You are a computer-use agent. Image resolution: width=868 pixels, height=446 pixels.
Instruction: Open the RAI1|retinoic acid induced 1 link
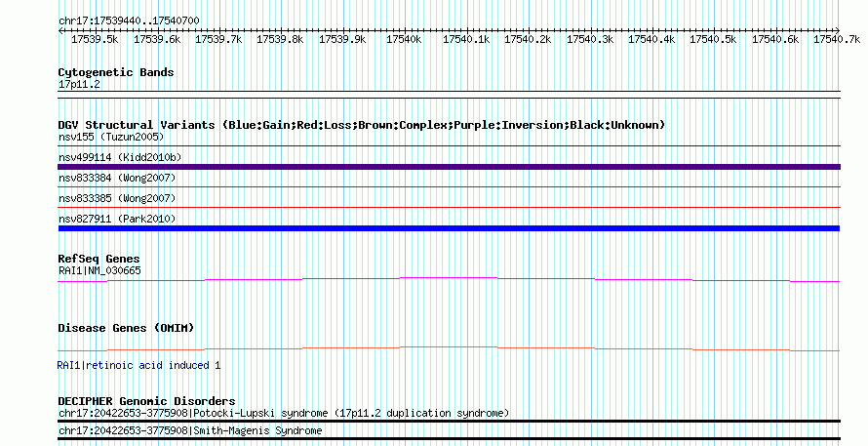(138, 365)
